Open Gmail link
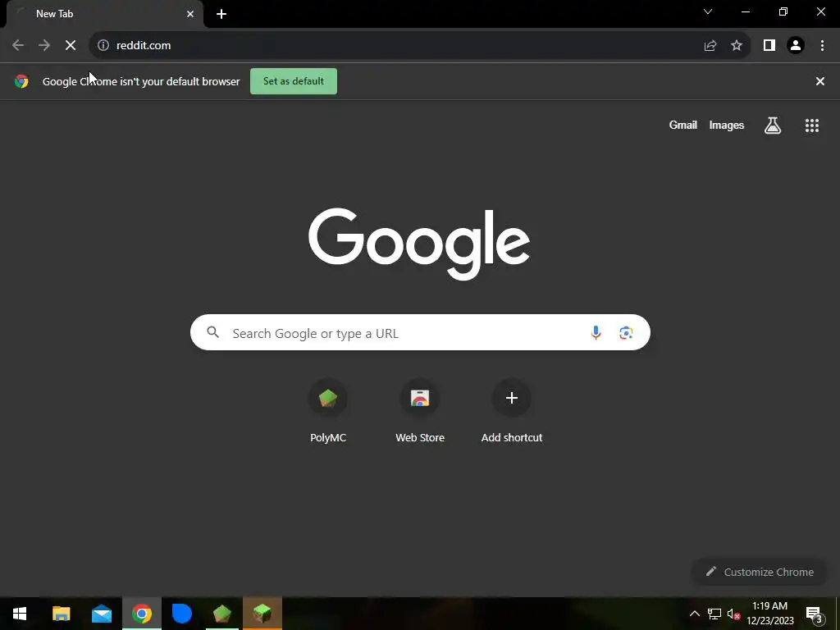 [x=683, y=125]
